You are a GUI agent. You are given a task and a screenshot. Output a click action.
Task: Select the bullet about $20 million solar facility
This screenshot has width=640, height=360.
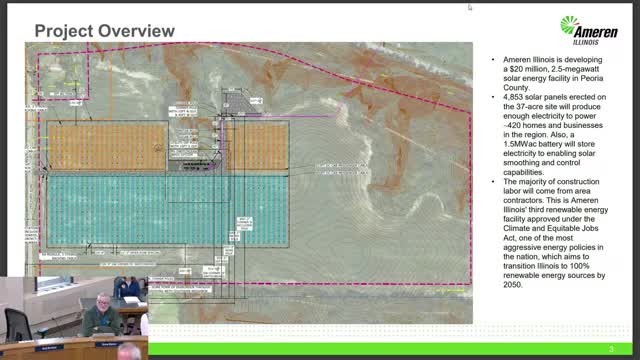552,73
